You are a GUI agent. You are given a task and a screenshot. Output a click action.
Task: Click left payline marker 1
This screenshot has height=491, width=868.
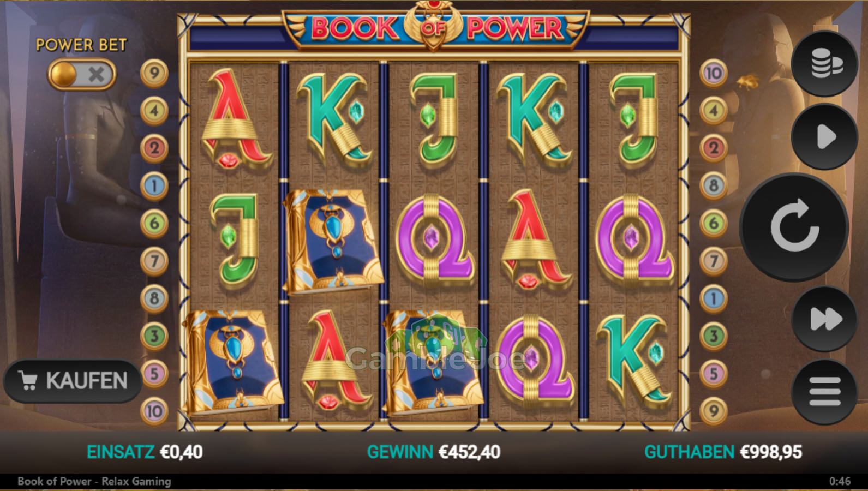[154, 185]
